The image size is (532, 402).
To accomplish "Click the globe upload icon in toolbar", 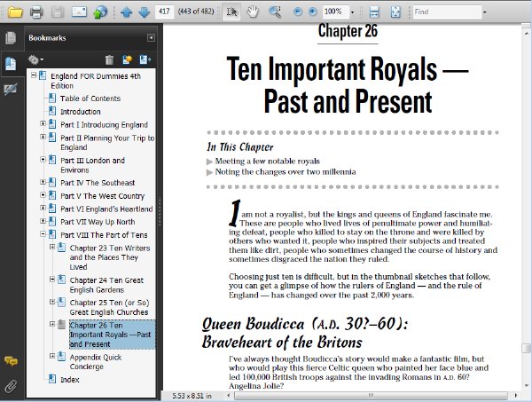I will (x=100, y=12).
